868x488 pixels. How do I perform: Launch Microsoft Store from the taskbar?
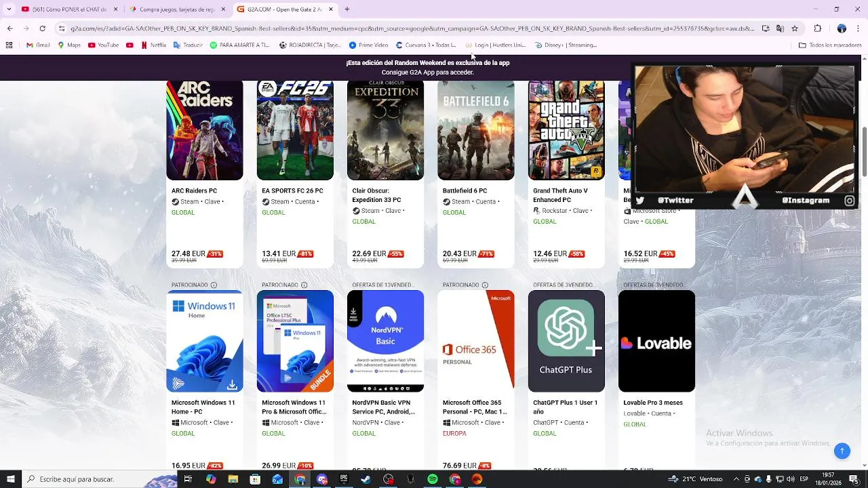point(255,479)
